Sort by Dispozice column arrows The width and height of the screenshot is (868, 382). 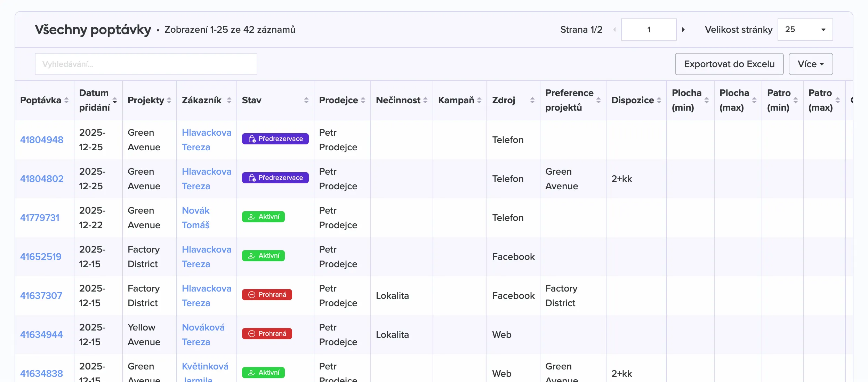659,100
